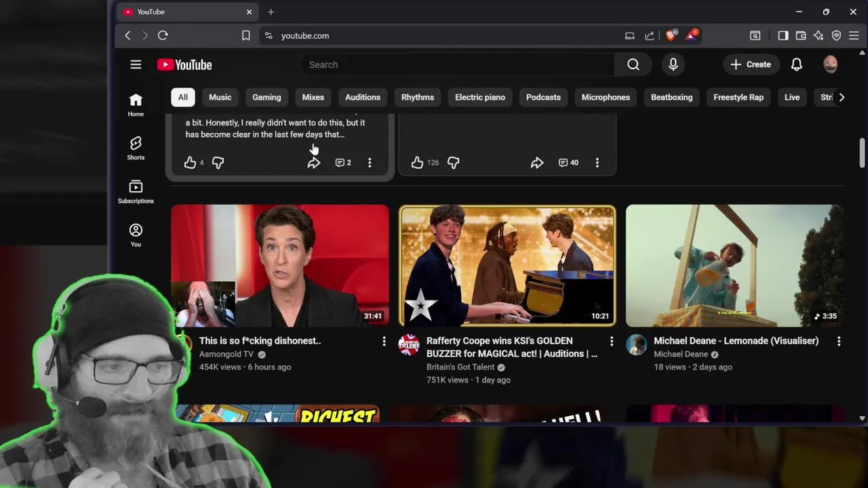Viewport: 868px width, 488px height.
Task: Open Brave Leo AI sparkle icon
Action: [818, 36]
